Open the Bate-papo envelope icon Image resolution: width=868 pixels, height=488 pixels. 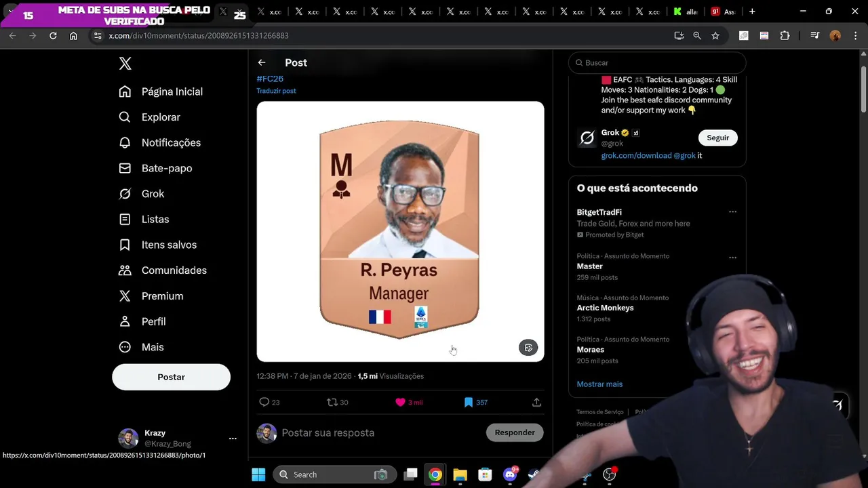click(x=125, y=168)
